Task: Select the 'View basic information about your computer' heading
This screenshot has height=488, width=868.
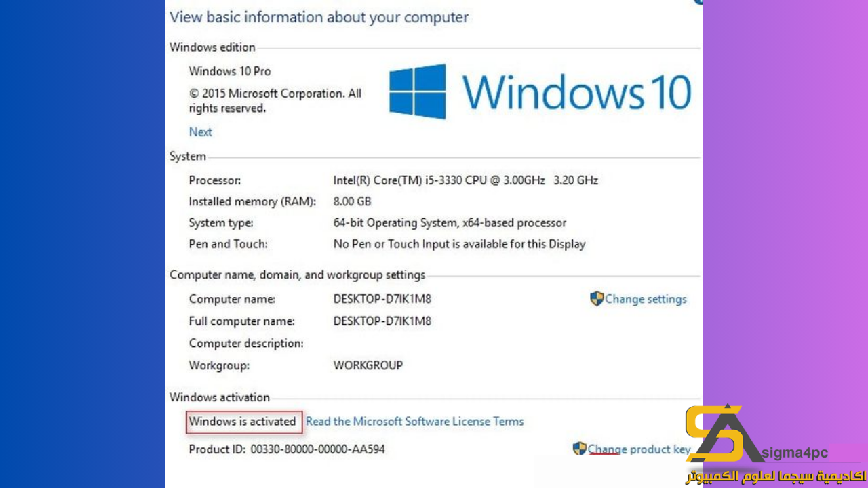Action: pyautogui.click(x=319, y=17)
